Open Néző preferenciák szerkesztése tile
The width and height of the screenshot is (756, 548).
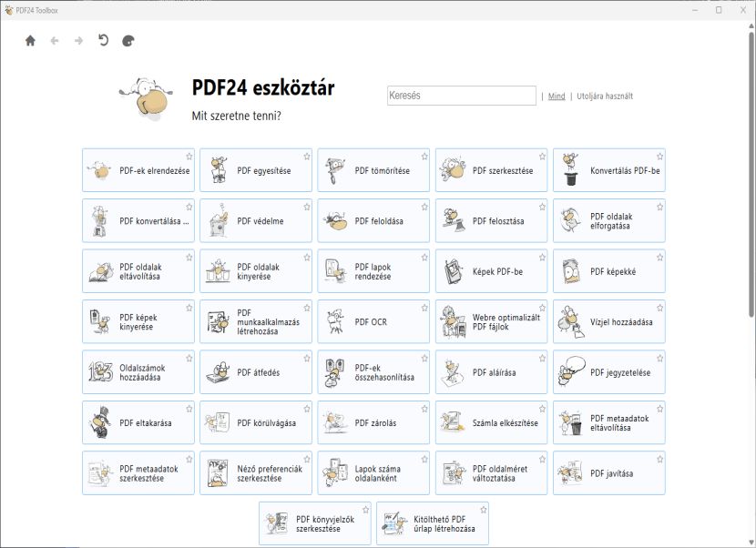[256, 472]
